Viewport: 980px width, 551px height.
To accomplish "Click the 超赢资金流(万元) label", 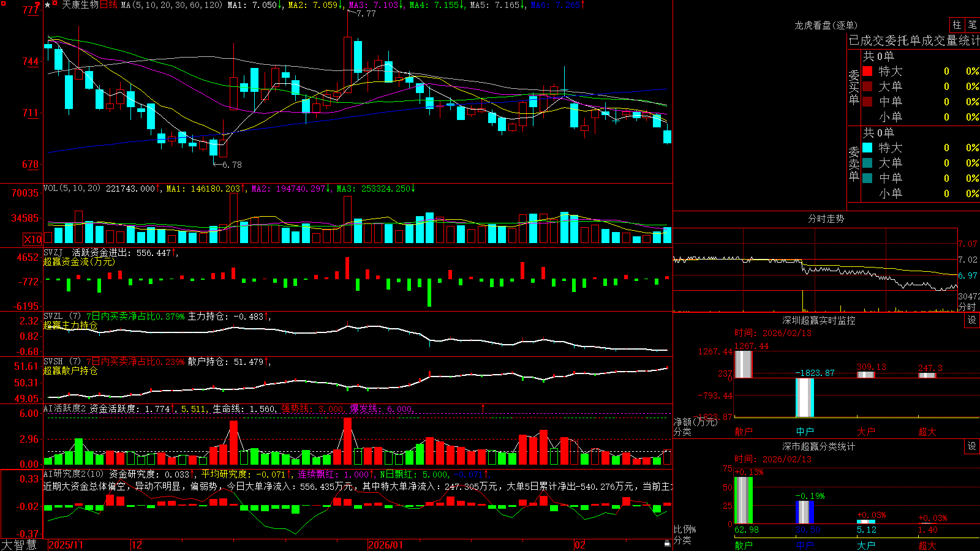I will pos(79,261).
